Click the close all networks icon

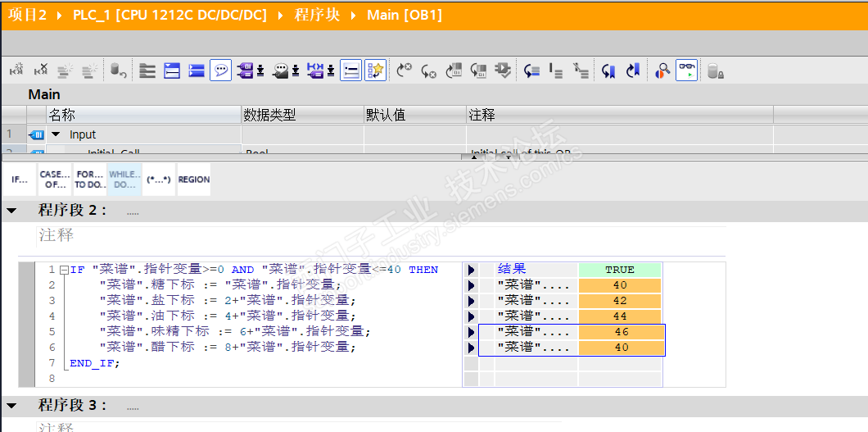pos(197,70)
